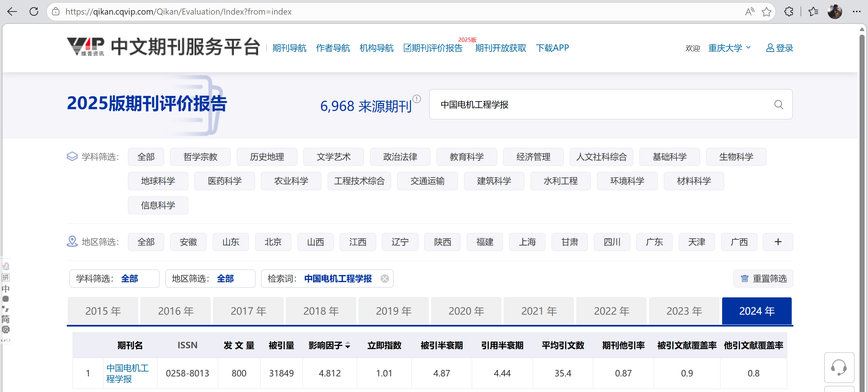Screen dimensions: 868x392
Task: Open browser extensions puzzle icon
Action: 789,12
